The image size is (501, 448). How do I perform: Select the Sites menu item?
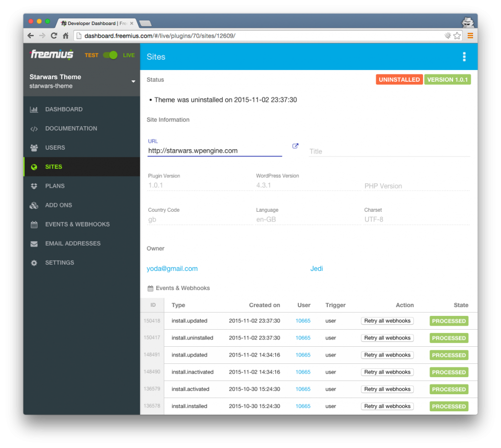54,166
